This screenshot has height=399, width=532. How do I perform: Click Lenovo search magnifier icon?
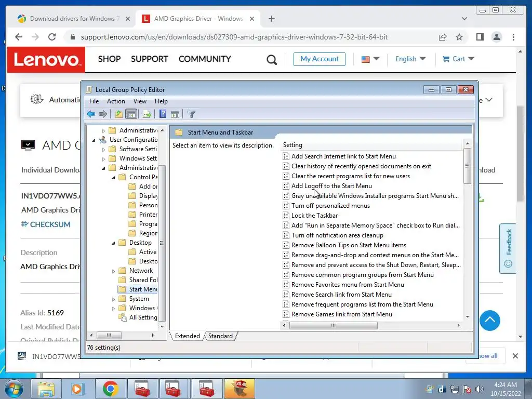point(271,60)
